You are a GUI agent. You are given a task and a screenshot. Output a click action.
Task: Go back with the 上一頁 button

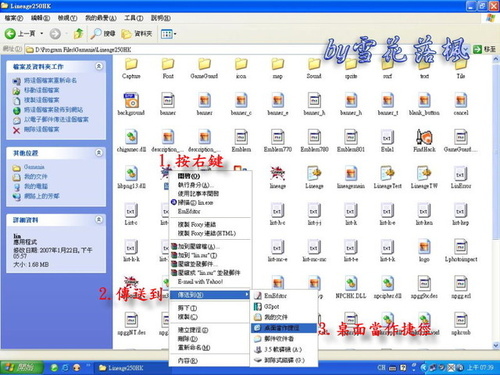click(20, 33)
